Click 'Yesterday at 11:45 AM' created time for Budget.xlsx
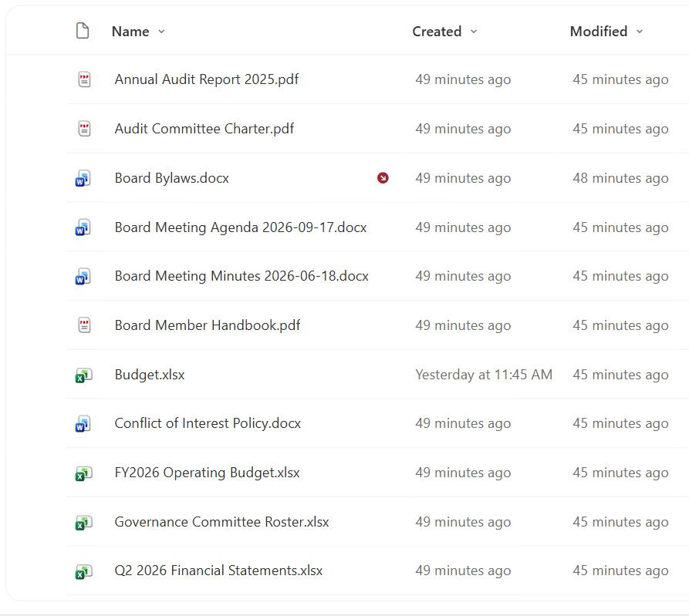 484,375
